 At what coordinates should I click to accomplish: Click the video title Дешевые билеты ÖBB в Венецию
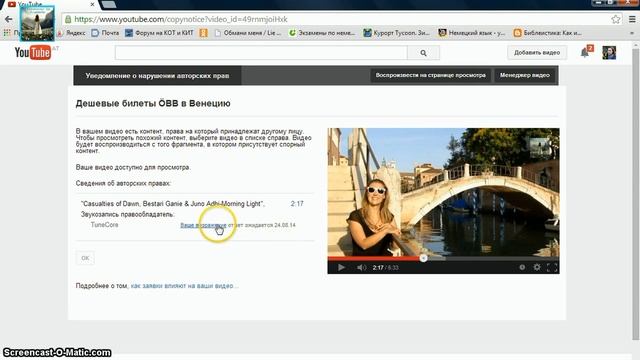coord(153,104)
